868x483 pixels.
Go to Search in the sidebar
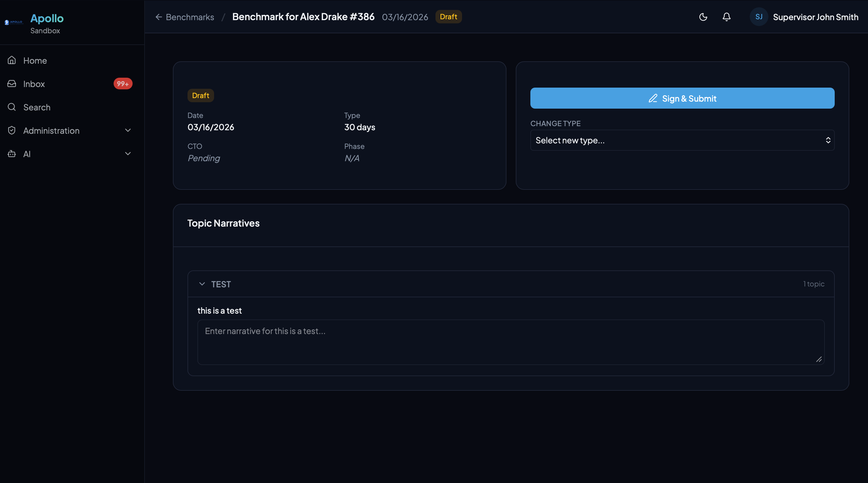pyautogui.click(x=37, y=107)
